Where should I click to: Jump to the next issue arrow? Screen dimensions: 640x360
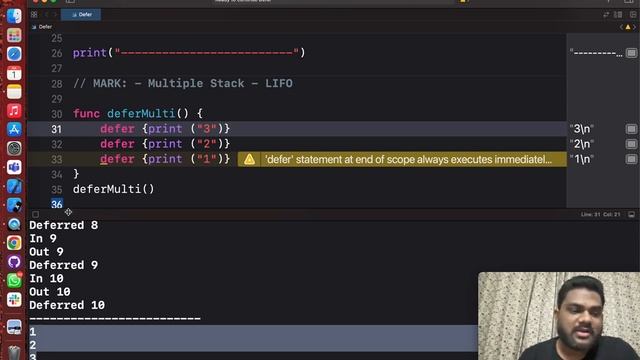[x=634, y=27]
